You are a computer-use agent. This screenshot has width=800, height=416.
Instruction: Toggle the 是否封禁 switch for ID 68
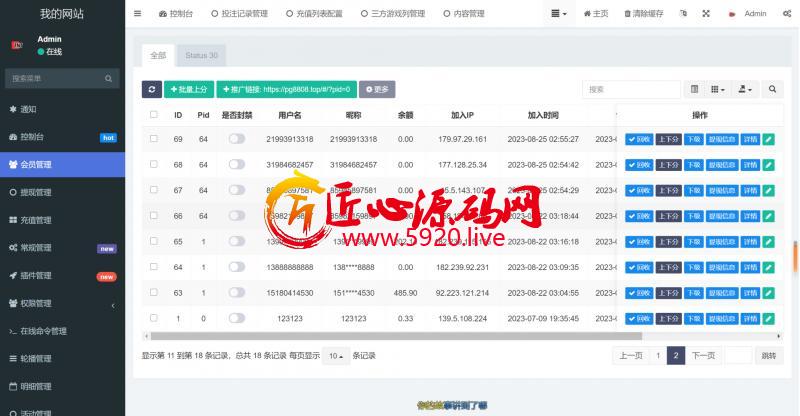point(237,164)
